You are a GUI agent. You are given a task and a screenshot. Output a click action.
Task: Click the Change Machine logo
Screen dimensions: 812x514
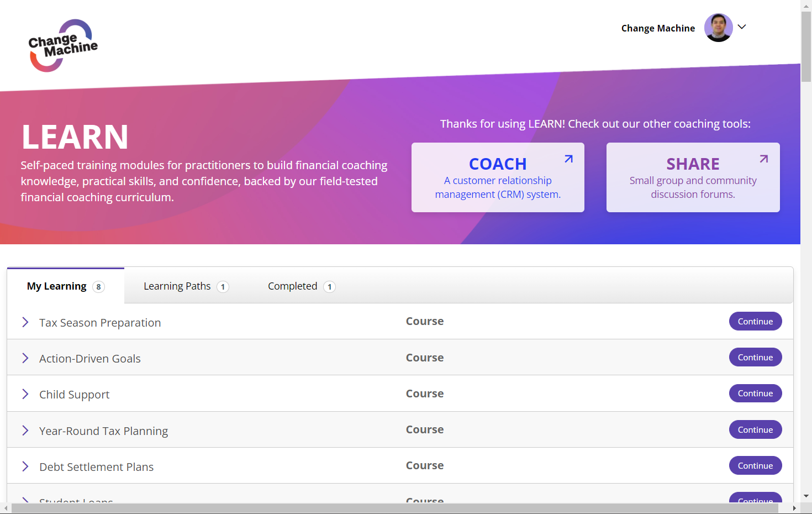pyautogui.click(x=63, y=46)
